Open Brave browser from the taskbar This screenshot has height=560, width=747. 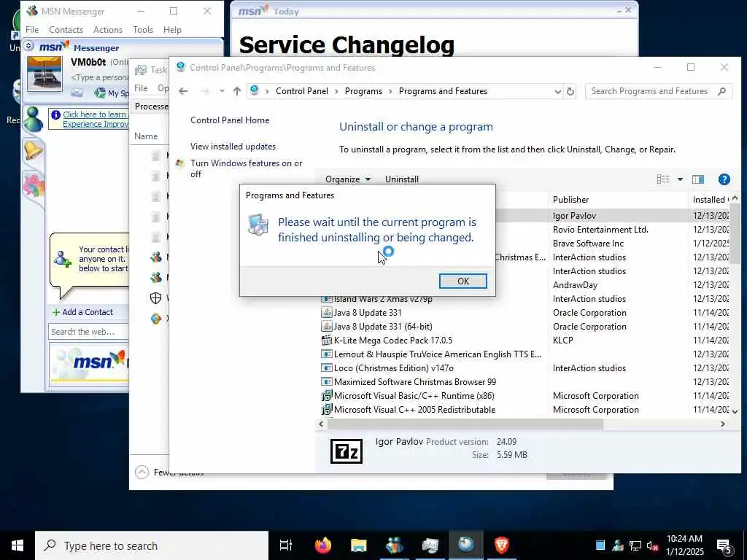point(501,545)
